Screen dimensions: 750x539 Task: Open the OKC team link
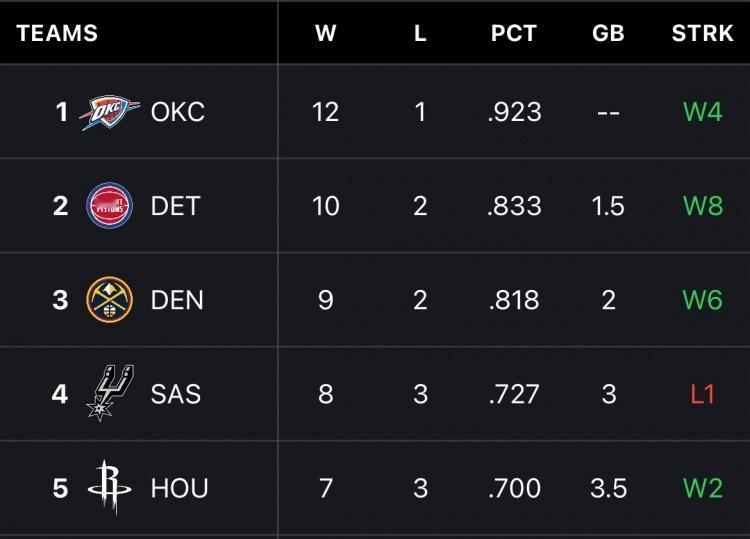177,112
